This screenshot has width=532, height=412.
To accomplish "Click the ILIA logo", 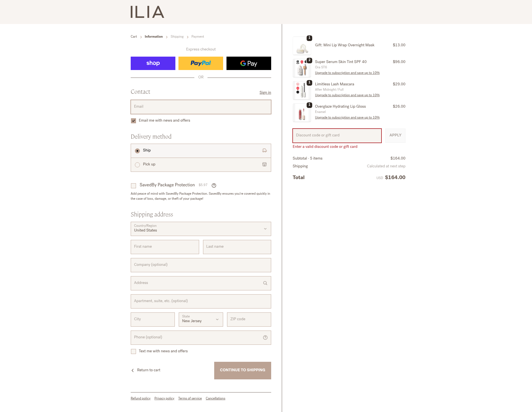I will (147, 12).
